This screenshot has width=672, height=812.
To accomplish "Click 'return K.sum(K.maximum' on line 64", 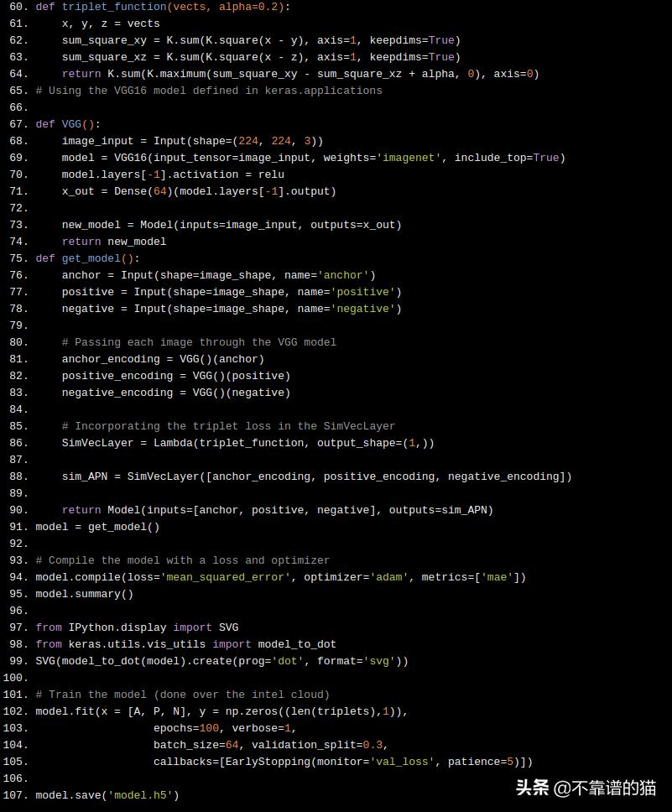I will (300, 74).
